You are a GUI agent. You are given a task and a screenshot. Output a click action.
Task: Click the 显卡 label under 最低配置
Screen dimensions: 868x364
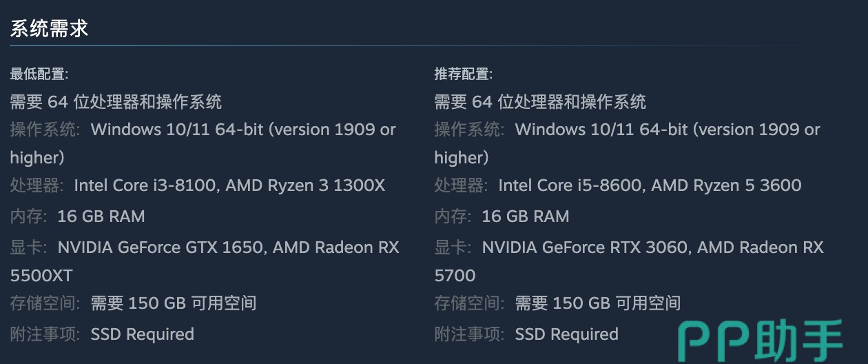pos(28,247)
